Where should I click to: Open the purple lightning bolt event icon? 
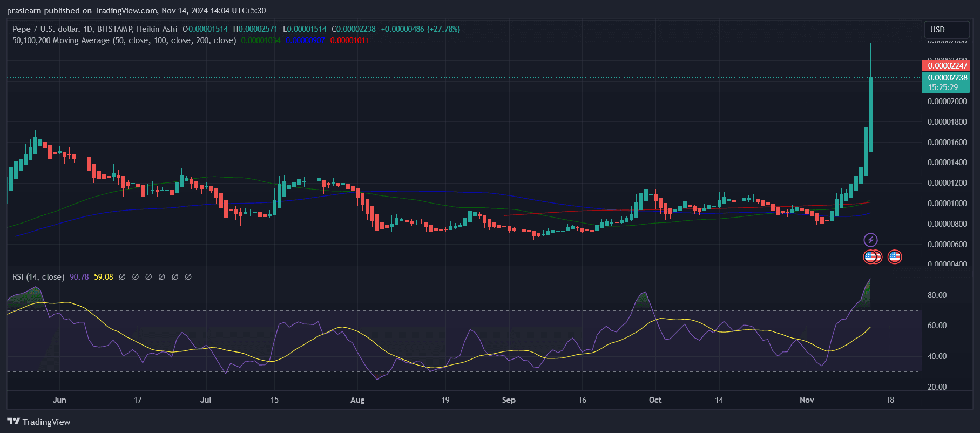coord(870,240)
